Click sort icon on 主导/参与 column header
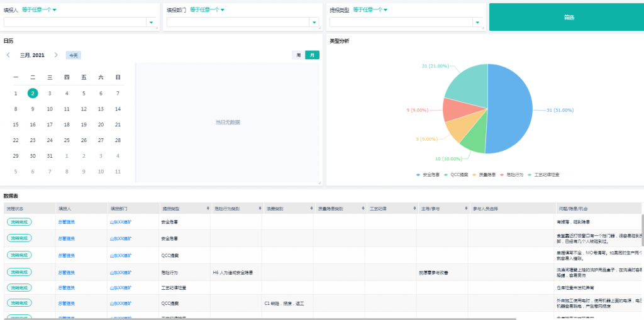The width and height of the screenshot is (644, 320). [x=465, y=209]
